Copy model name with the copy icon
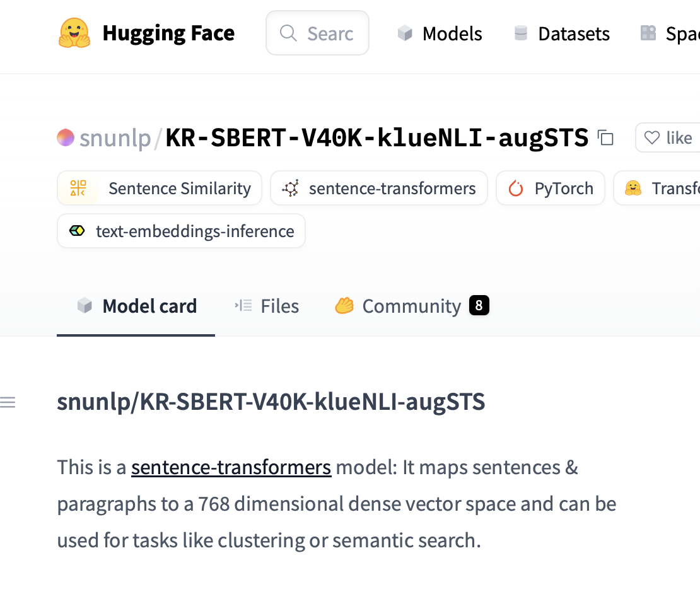Viewport: 700px width, 599px height. tap(606, 138)
